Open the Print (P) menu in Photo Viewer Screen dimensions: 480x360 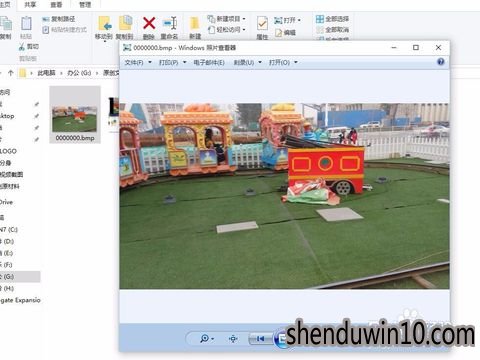[172, 62]
